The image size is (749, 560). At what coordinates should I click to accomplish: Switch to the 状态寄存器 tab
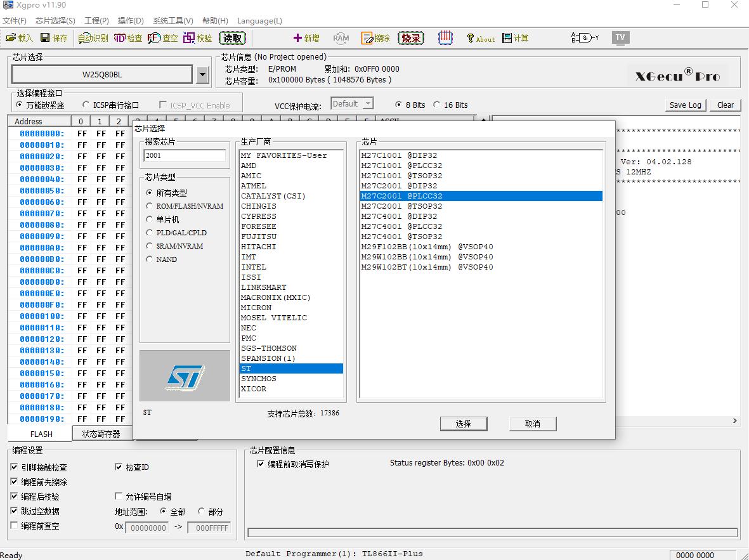click(x=101, y=434)
